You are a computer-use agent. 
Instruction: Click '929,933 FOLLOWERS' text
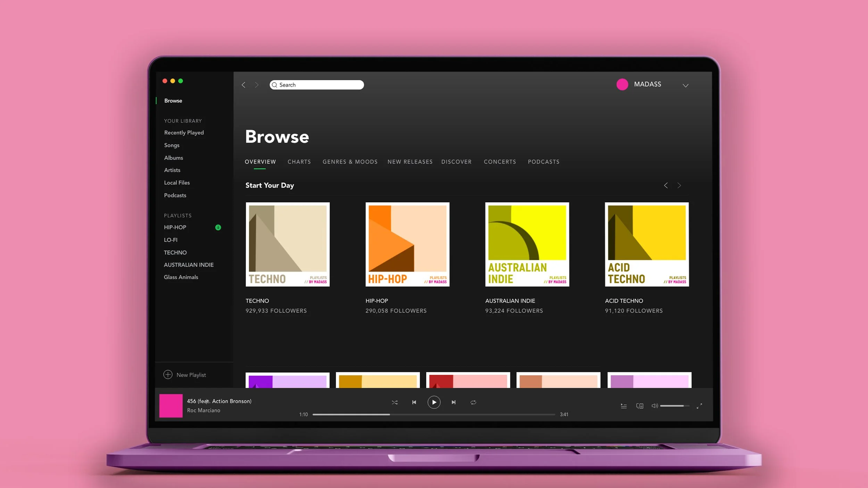pos(276,311)
